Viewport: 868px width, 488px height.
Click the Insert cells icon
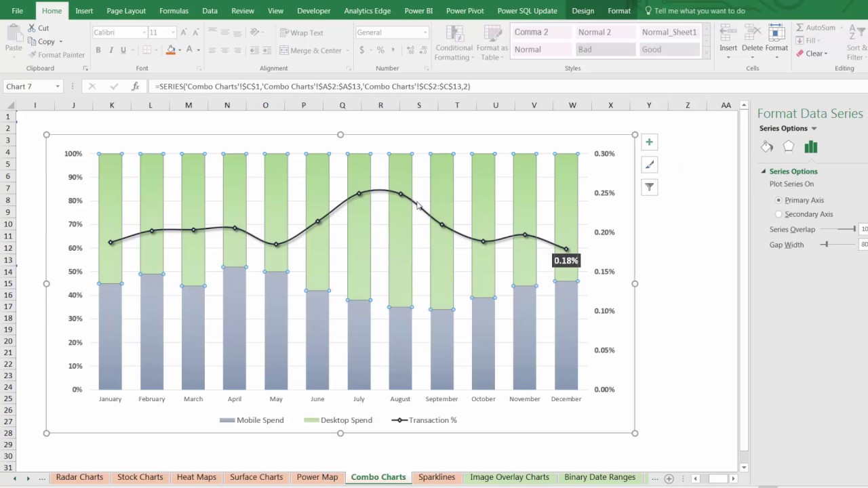click(728, 33)
